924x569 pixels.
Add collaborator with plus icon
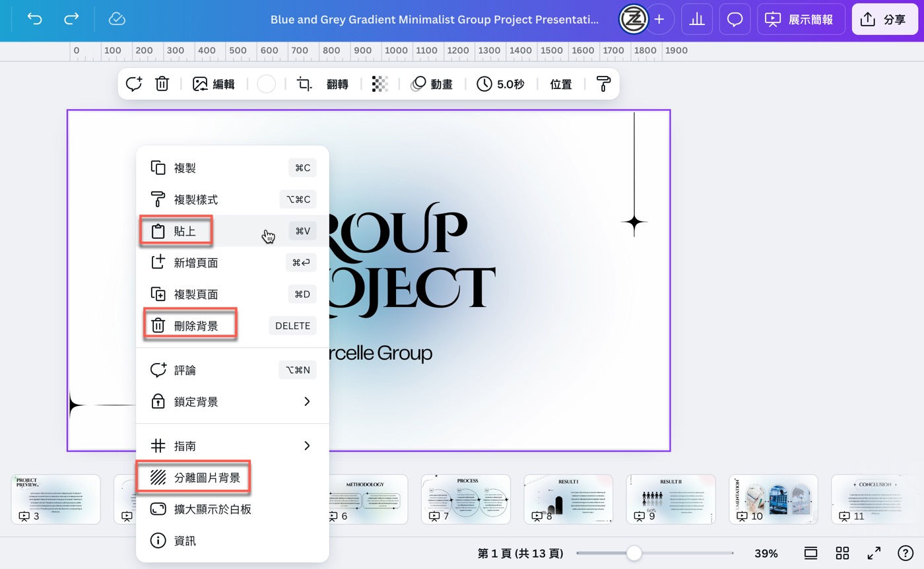(659, 19)
